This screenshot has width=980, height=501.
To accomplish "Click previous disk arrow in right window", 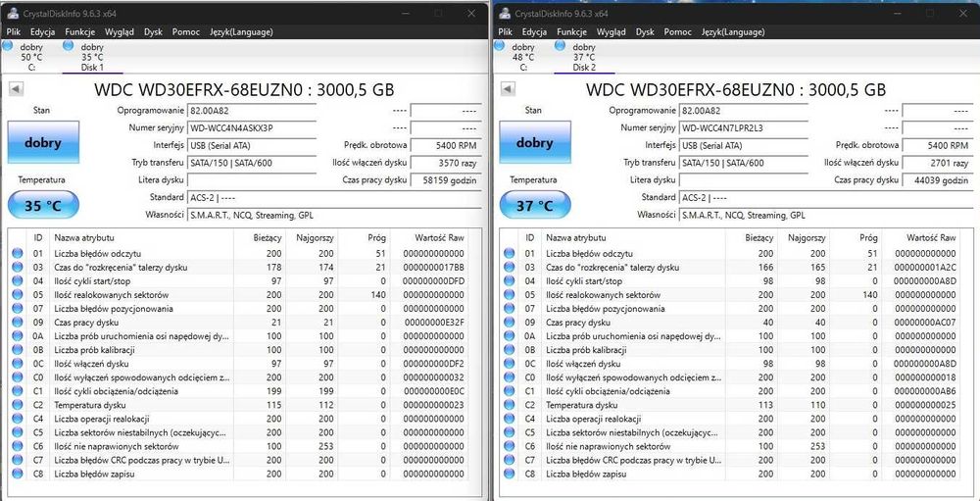I will click(x=508, y=89).
